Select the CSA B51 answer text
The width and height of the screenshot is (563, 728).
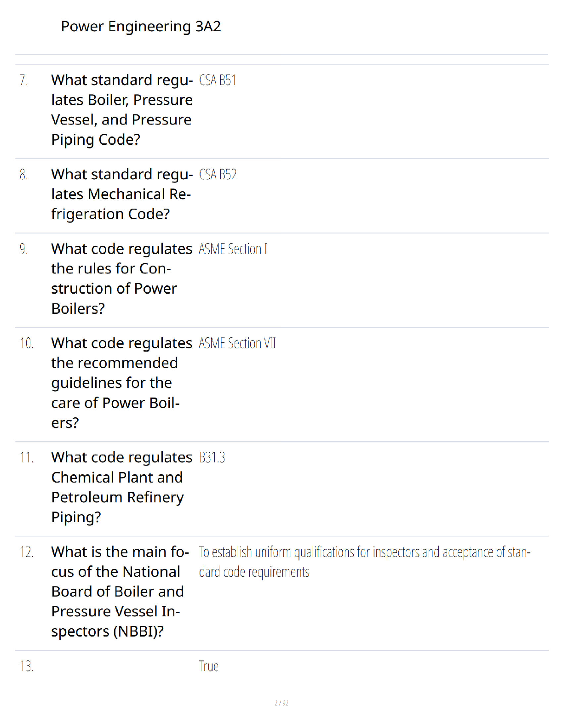[x=218, y=80]
